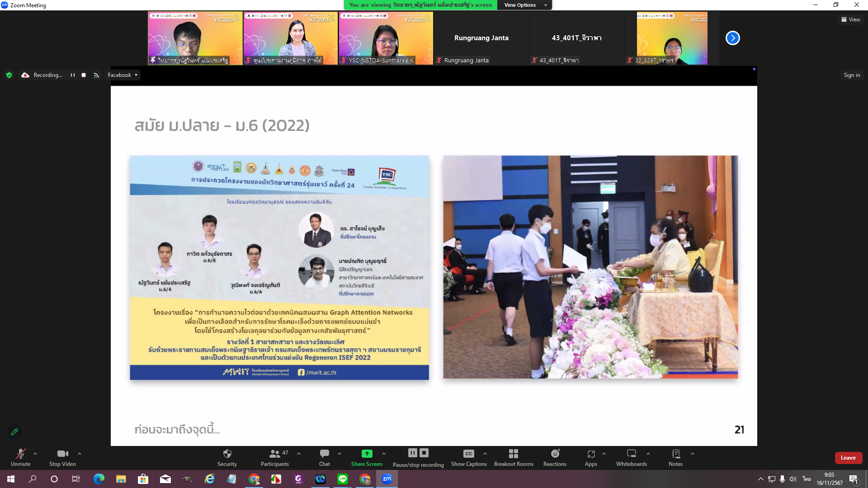The width and height of the screenshot is (868, 488).
Task: Toggle Show Captions
Action: (469, 454)
